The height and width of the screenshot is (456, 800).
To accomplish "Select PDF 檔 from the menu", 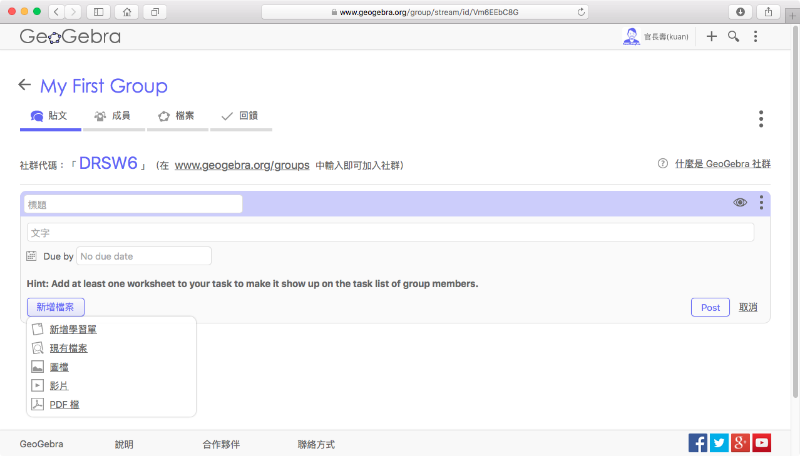I will pyautogui.click(x=64, y=404).
